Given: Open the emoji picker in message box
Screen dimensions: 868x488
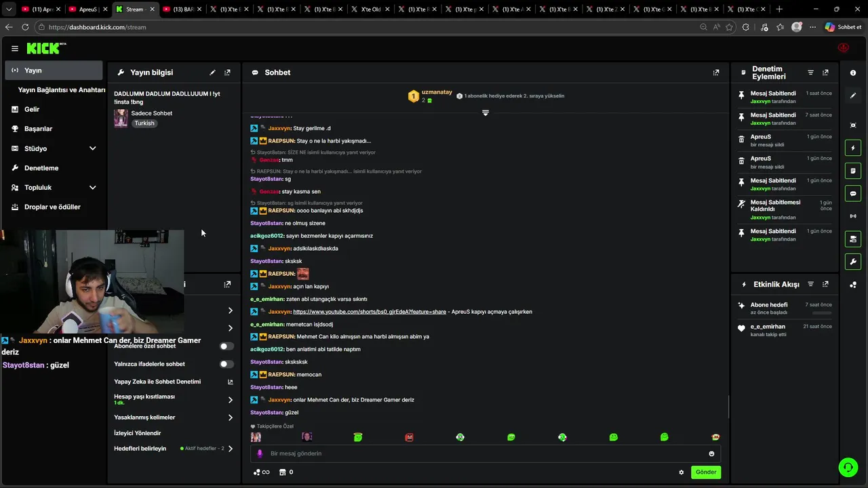Looking at the screenshot, I should (711, 453).
